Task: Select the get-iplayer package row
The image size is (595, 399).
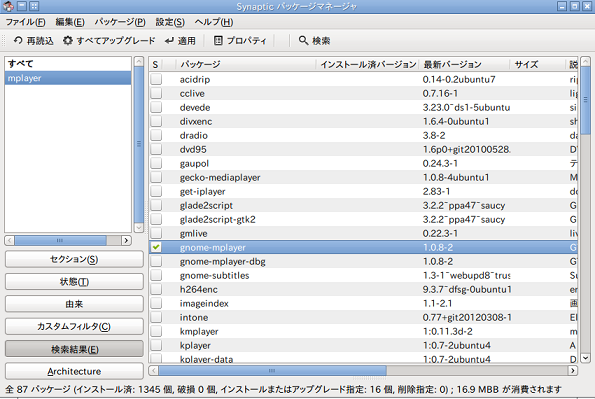Action: click(363, 191)
